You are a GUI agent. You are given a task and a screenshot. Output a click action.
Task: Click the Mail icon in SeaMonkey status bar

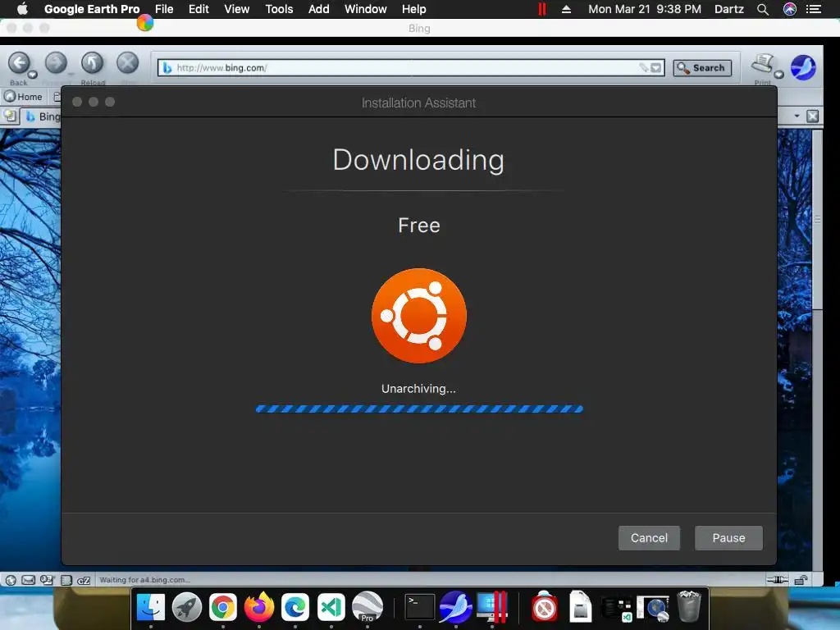[29, 580]
